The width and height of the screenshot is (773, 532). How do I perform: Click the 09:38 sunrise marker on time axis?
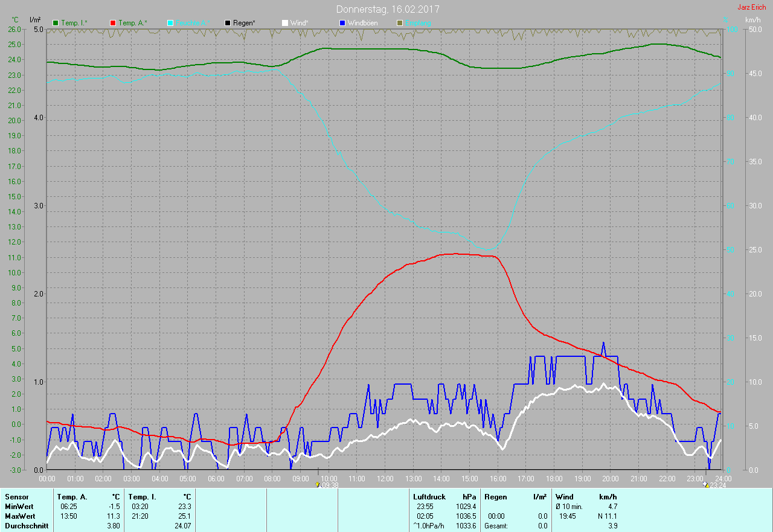click(327, 485)
